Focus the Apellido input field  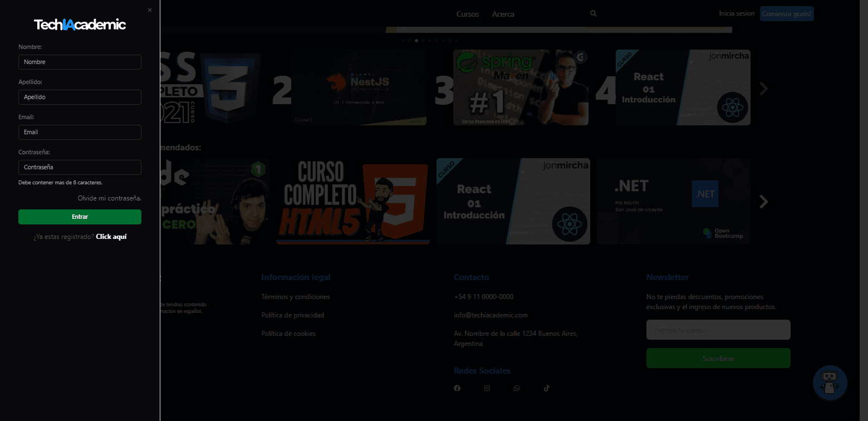tap(80, 97)
